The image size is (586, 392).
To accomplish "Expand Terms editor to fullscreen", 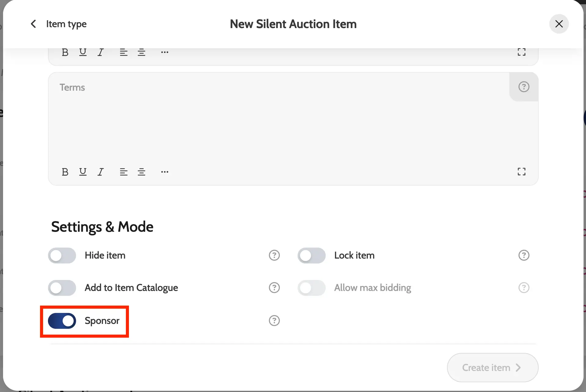I will click(522, 172).
